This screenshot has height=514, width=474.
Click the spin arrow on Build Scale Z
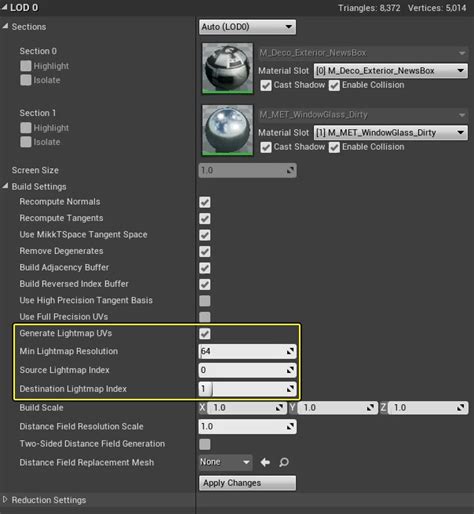coord(461,407)
